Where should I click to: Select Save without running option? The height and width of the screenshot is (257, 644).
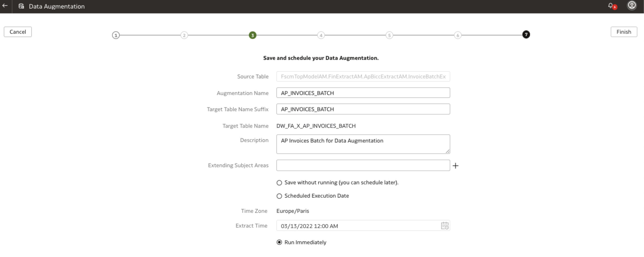279,183
